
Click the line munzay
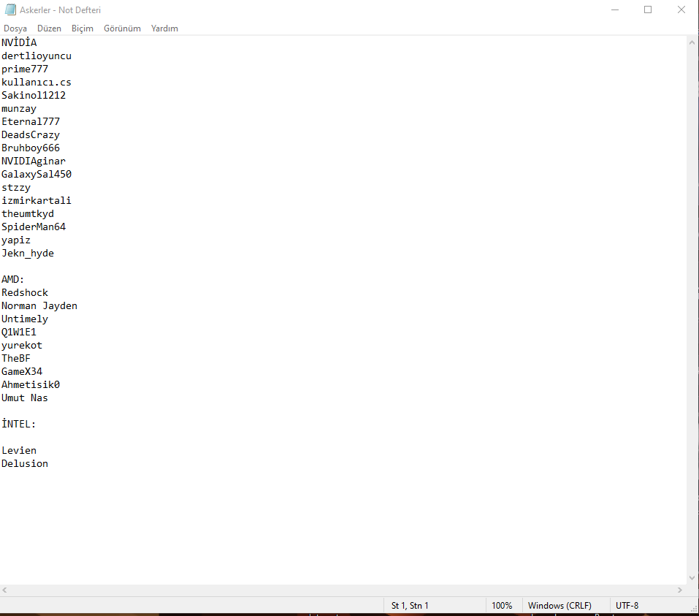click(19, 109)
